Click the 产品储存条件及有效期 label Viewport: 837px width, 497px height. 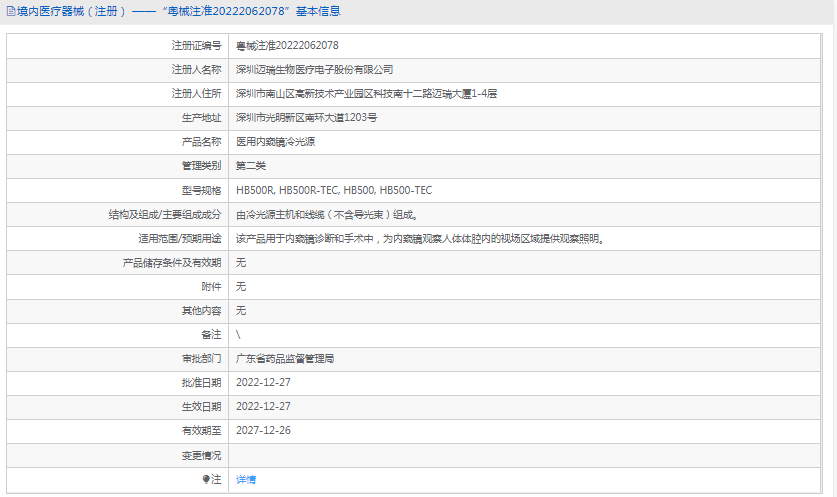(x=172, y=263)
